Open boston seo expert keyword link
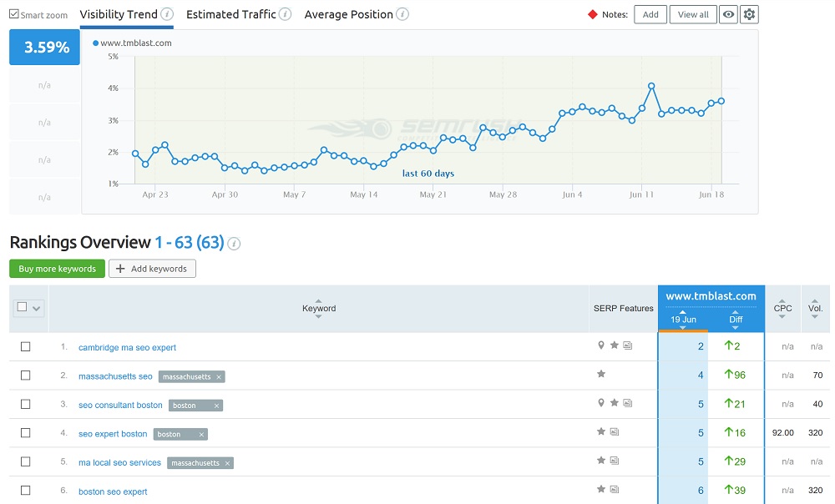Image resolution: width=835 pixels, height=504 pixels. pos(113,491)
